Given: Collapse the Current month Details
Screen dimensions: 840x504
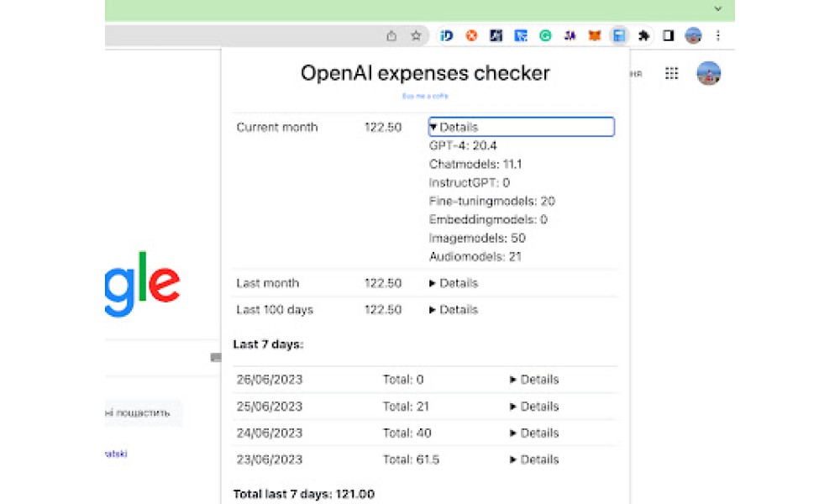Looking at the screenshot, I should [522, 127].
